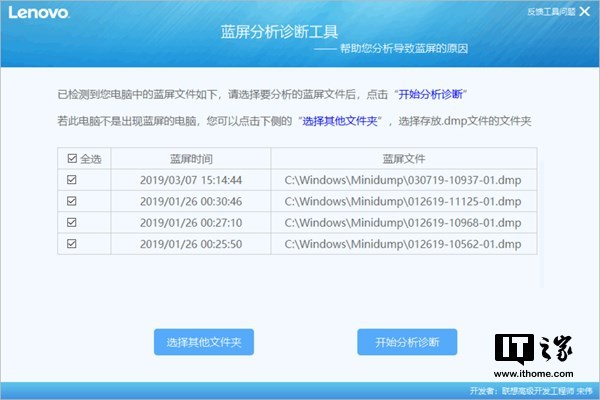The width and height of the screenshot is (600, 400).
Task: Click the 蓝屏时间 column header
Action: coord(191,158)
